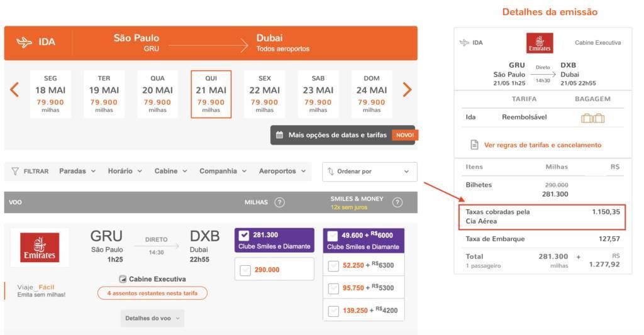
Task: Click the Filtrar funnel icon
Action: [x=15, y=171]
